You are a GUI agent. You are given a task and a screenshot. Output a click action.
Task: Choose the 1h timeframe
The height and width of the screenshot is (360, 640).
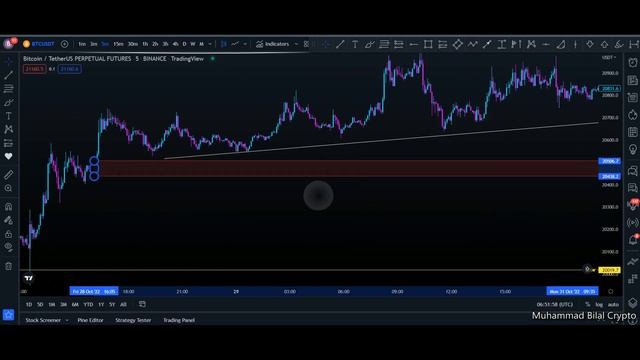(145, 44)
